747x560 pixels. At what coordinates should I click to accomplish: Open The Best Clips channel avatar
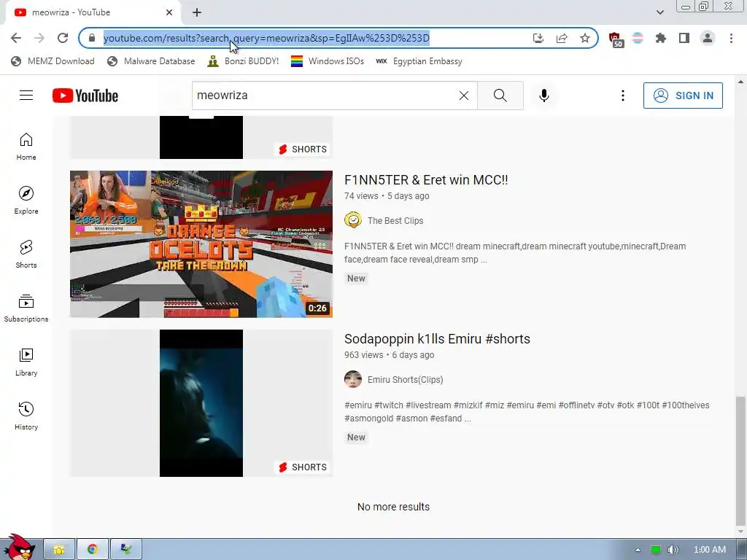tap(353, 220)
